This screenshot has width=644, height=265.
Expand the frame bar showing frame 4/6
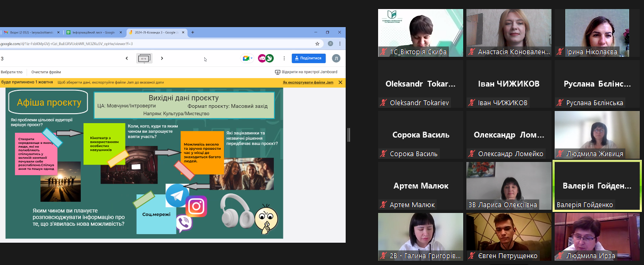(144, 58)
